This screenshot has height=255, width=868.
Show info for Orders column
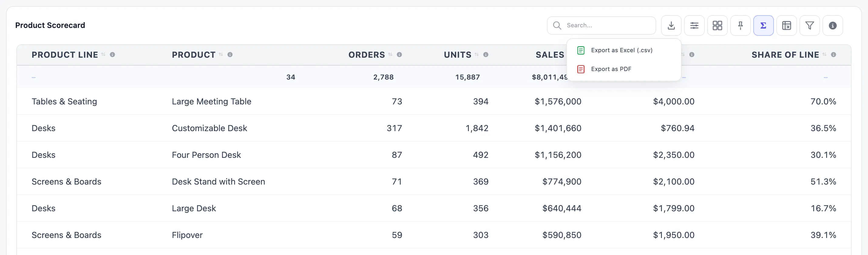(399, 55)
